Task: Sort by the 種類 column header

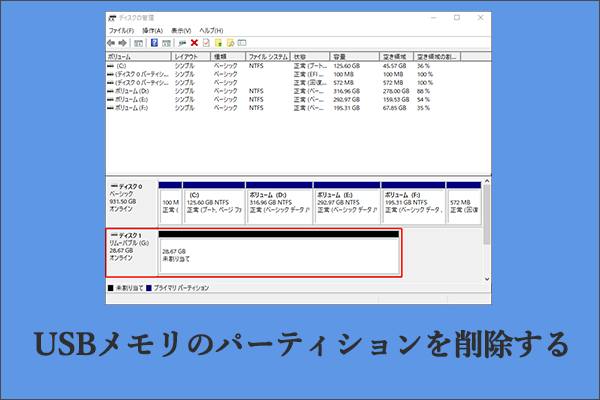Action: pyautogui.click(x=228, y=57)
